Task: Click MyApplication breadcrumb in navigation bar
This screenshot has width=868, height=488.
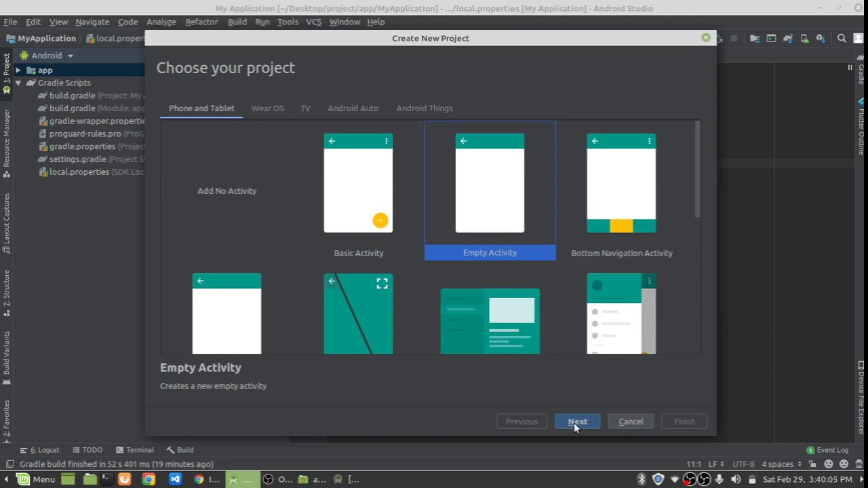Action: pos(41,39)
